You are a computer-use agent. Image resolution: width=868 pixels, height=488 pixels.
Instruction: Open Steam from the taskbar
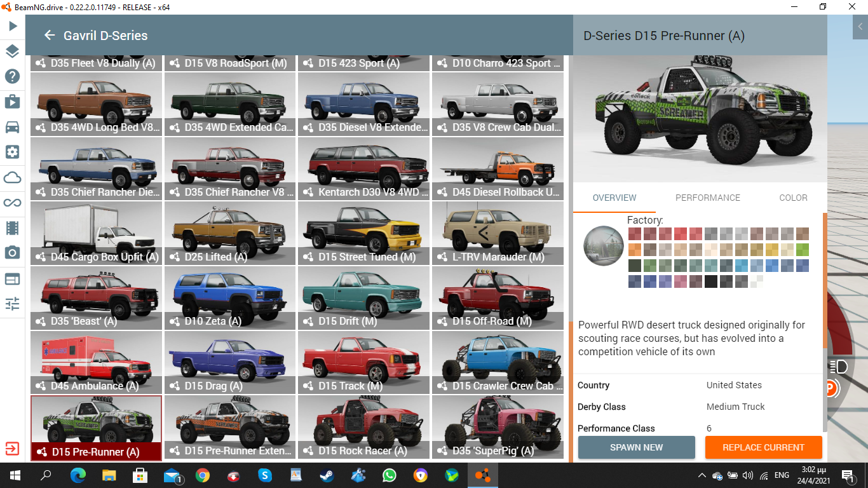pos(327,475)
